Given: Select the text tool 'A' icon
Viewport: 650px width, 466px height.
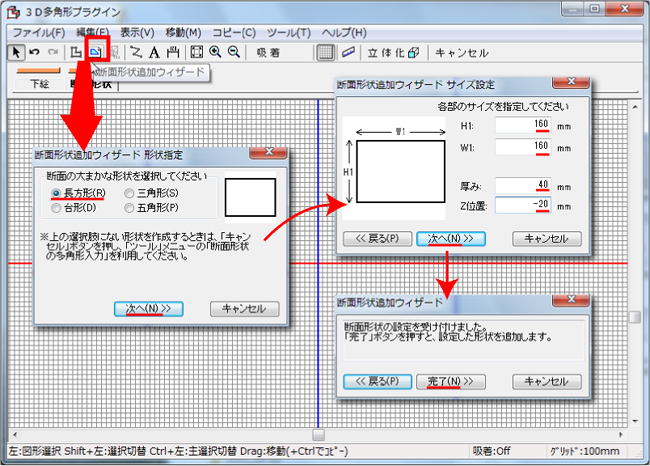Looking at the screenshot, I should [x=154, y=52].
